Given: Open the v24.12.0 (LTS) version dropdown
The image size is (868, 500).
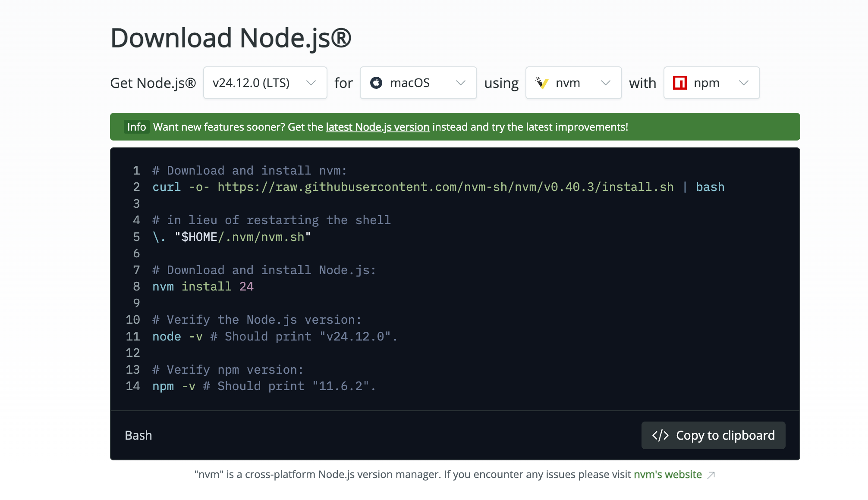Looking at the screenshot, I should (x=265, y=83).
